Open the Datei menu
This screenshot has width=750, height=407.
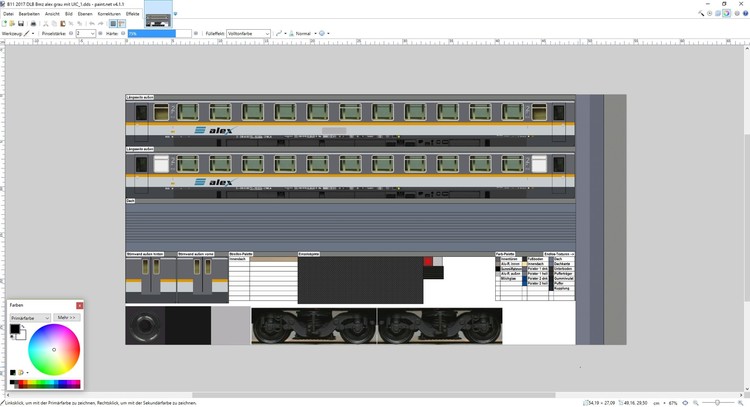(8, 14)
